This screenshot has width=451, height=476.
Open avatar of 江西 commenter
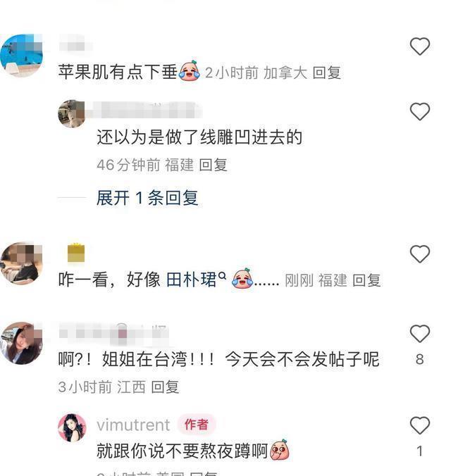21,343
